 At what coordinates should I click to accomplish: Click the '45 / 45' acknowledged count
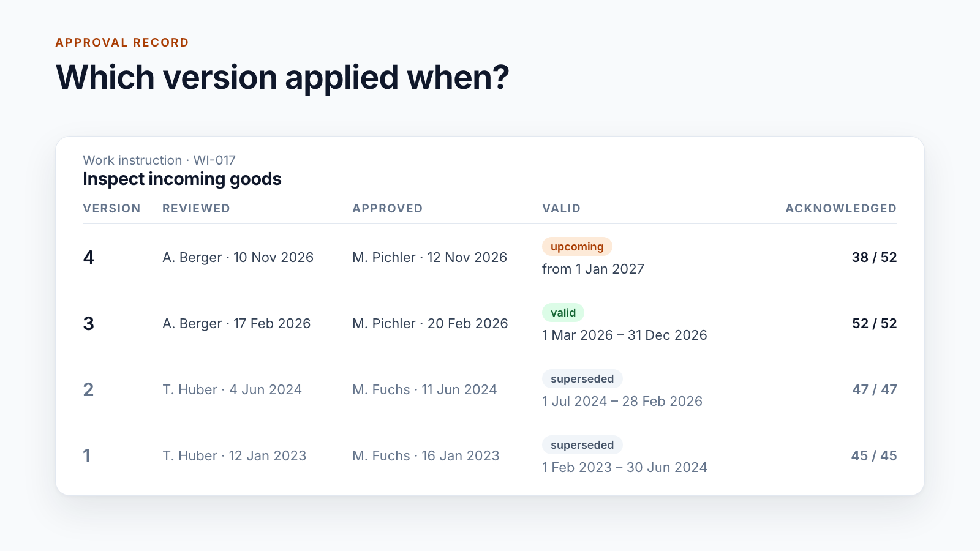point(874,455)
